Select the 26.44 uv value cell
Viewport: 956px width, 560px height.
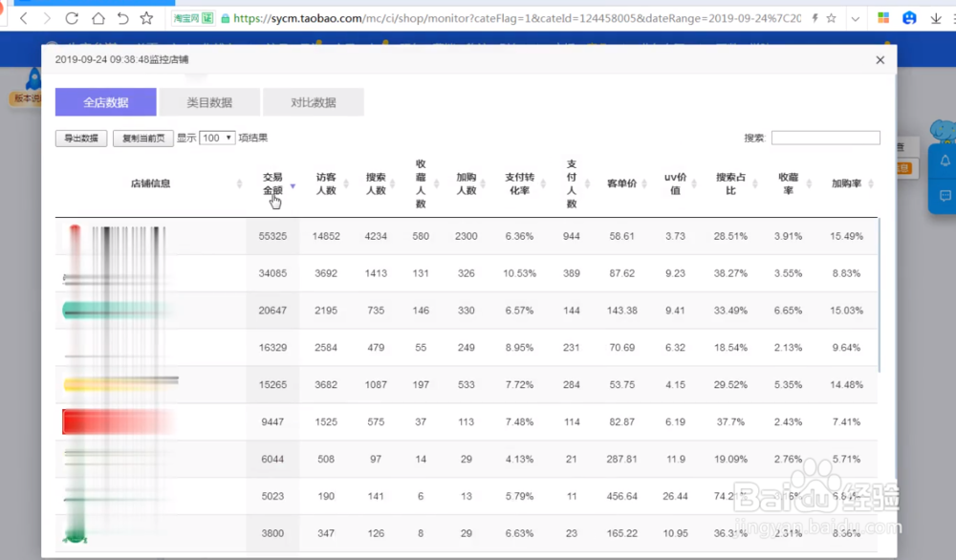click(x=676, y=497)
